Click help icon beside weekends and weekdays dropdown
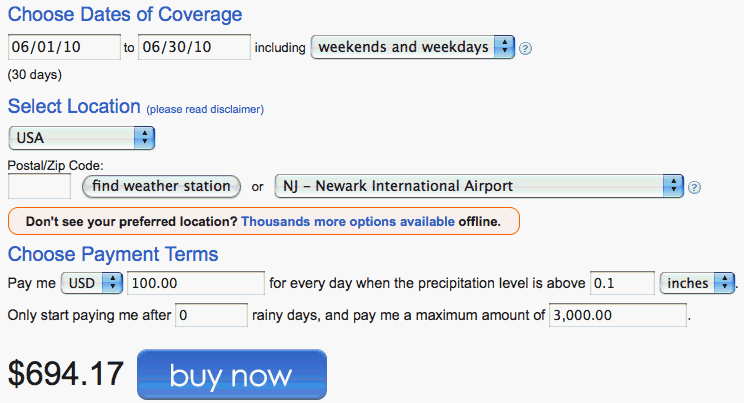The height and width of the screenshot is (403, 744). [x=526, y=48]
